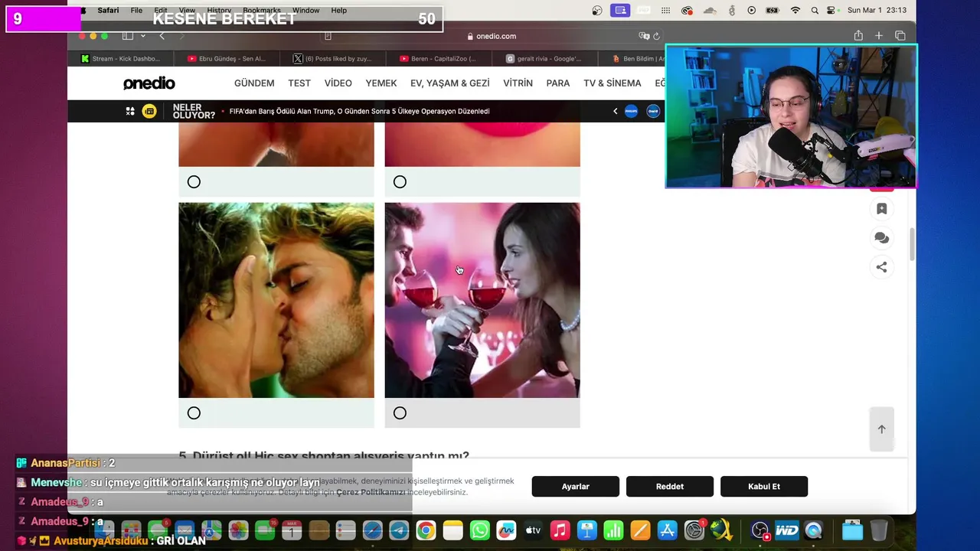
Task: Open Apple TV from the Dock
Action: (x=534, y=530)
